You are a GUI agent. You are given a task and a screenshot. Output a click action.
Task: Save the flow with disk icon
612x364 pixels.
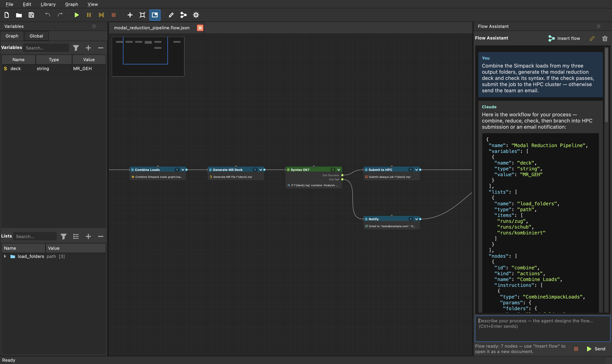coord(31,15)
